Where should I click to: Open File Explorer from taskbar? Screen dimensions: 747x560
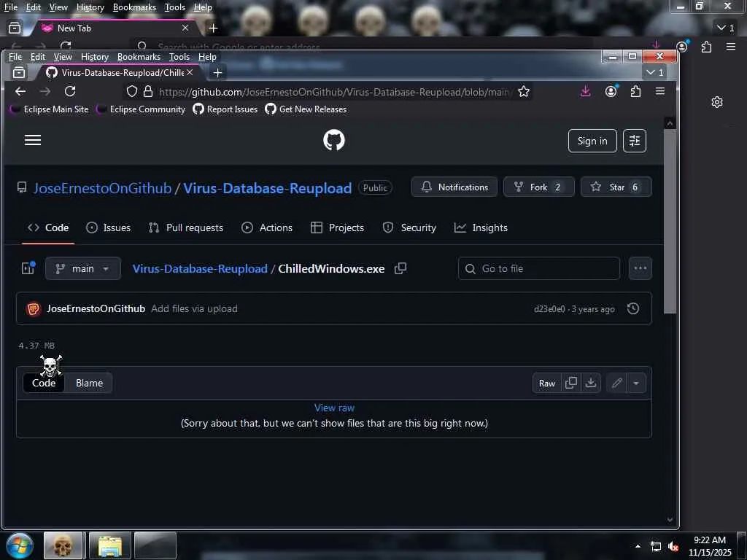109,545
